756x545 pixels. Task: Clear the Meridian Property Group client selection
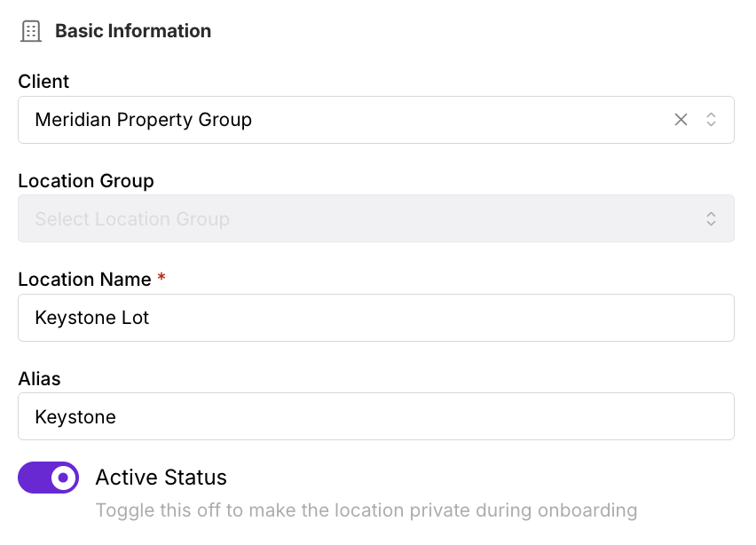(x=681, y=120)
